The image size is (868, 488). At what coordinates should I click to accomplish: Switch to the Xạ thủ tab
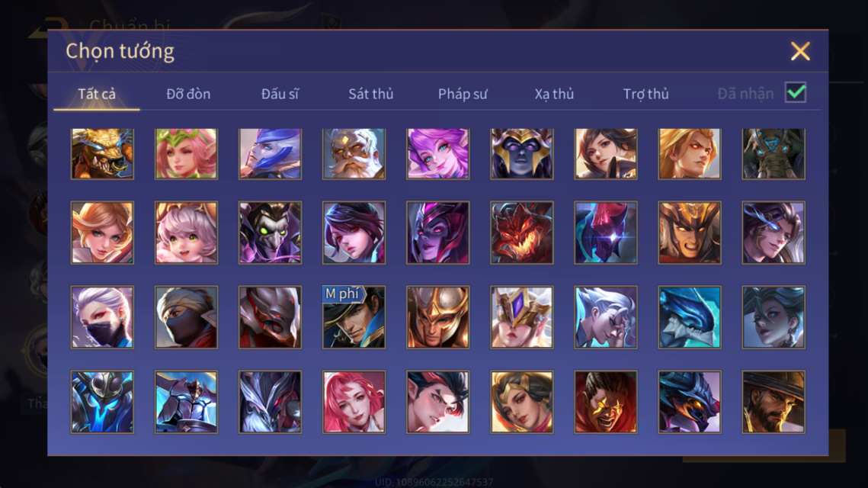point(554,94)
